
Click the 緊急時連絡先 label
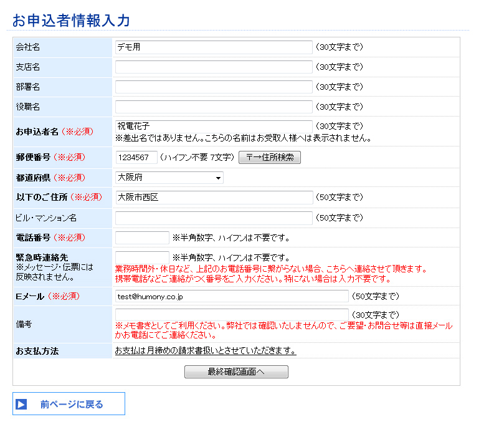click(x=42, y=257)
